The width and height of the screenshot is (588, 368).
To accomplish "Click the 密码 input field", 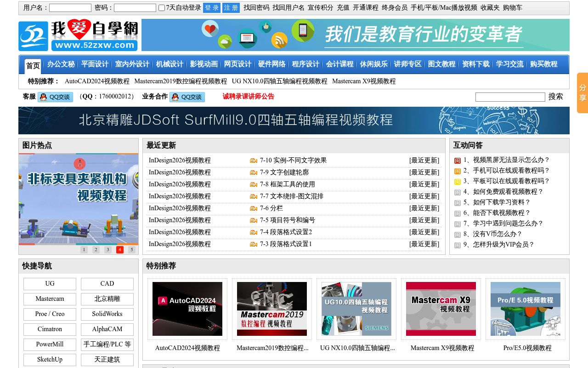I will [x=135, y=8].
